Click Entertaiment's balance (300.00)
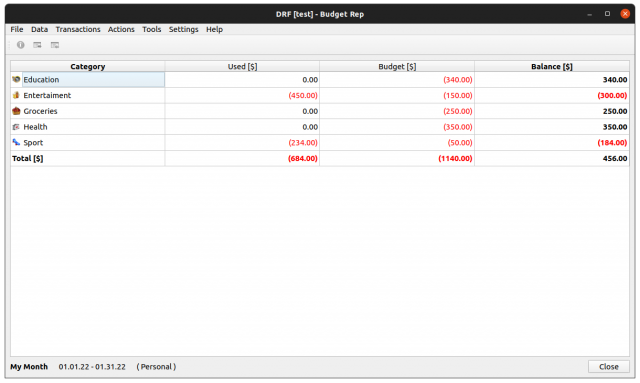This screenshot has width=640, height=383. coord(612,96)
